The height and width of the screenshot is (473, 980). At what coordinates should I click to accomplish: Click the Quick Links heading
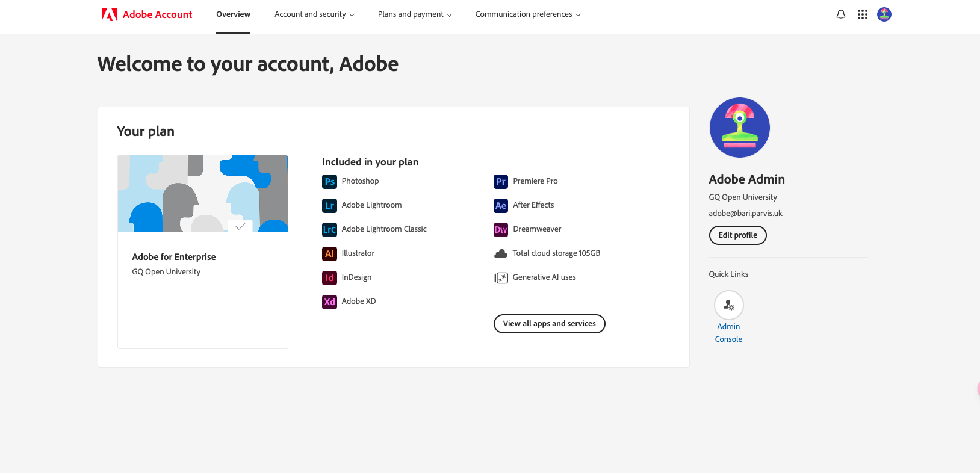pos(728,274)
